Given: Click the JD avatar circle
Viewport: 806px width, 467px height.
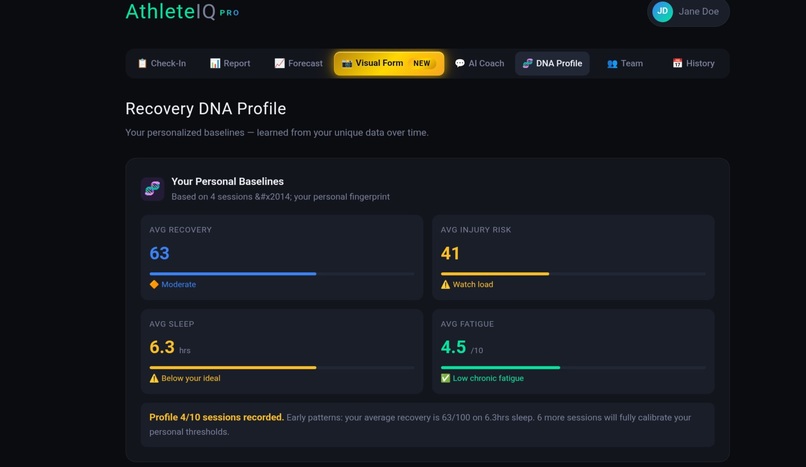Looking at the screenshot, I should (x=663, y=11).
